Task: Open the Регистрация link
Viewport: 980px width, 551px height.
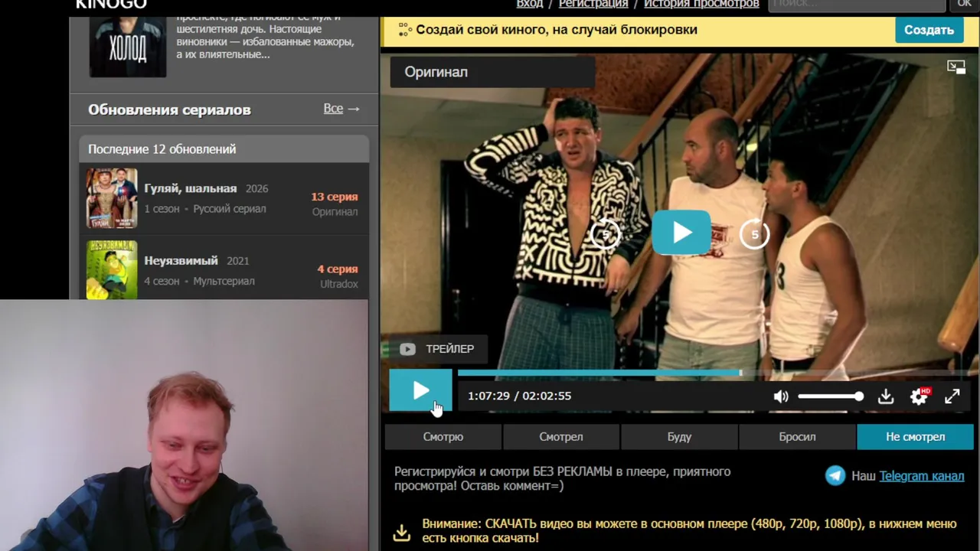Action: 593,4
